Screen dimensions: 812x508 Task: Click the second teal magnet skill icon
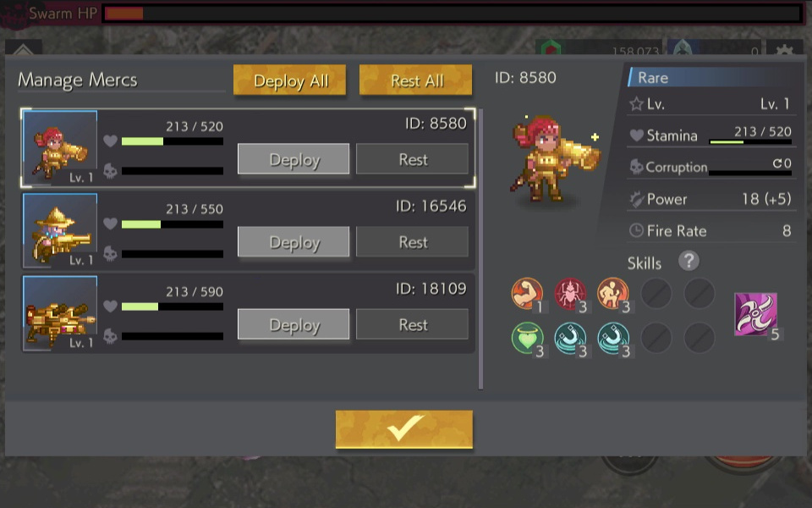613,338
